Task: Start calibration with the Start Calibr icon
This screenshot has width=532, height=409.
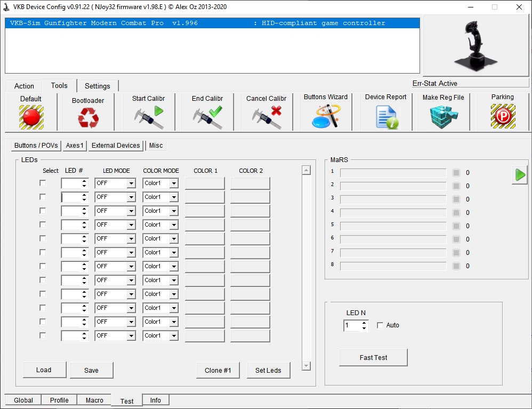Action: click(x=149, y=117)
